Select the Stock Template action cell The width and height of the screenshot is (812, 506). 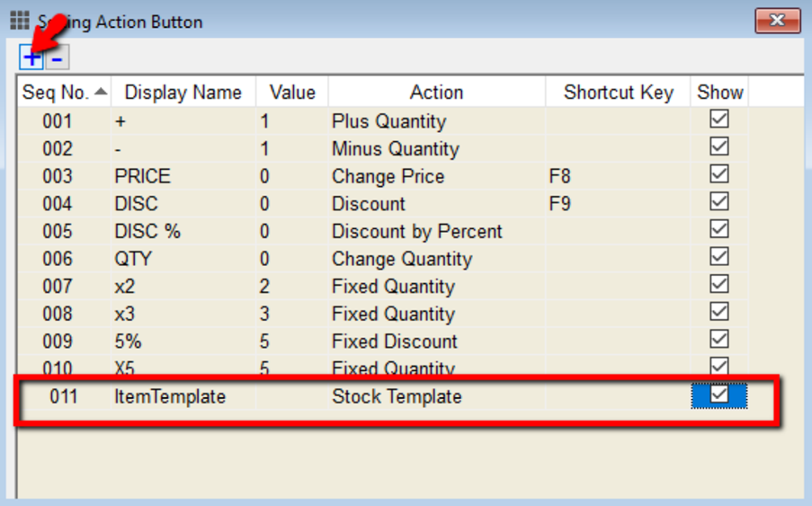[397, 396]
